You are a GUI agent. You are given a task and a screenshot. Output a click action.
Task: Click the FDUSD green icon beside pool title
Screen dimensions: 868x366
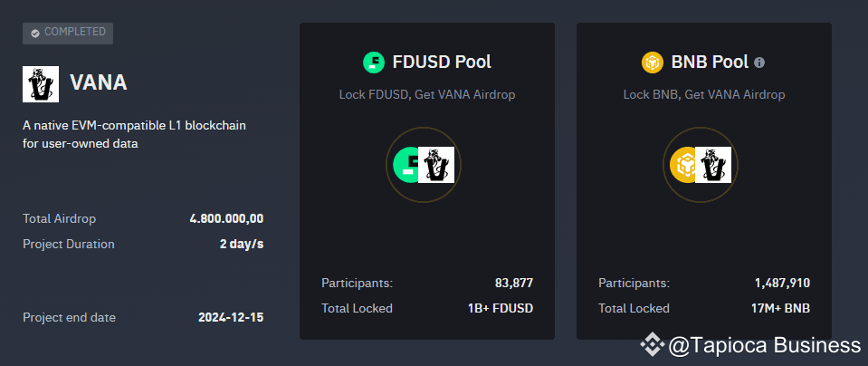tap(374, 62)
